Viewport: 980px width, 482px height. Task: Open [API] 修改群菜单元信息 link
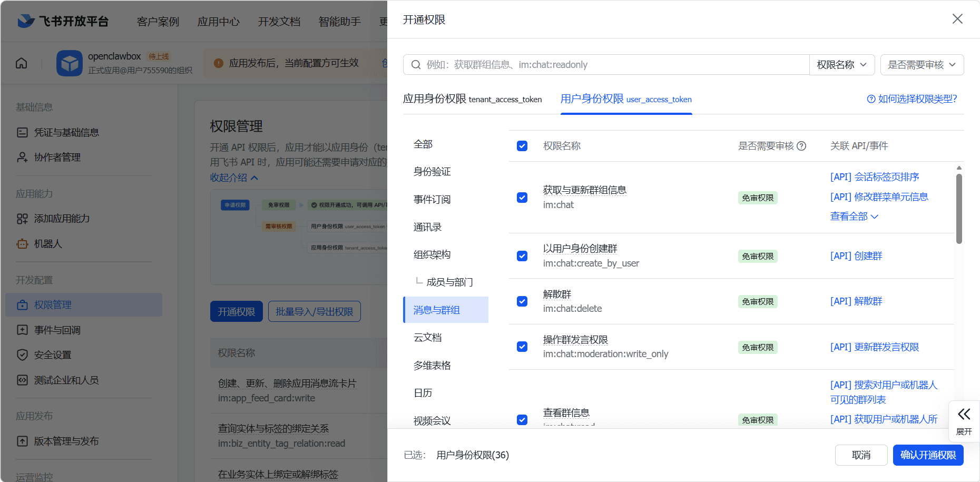pyautogui.click(x=879, y=197)
